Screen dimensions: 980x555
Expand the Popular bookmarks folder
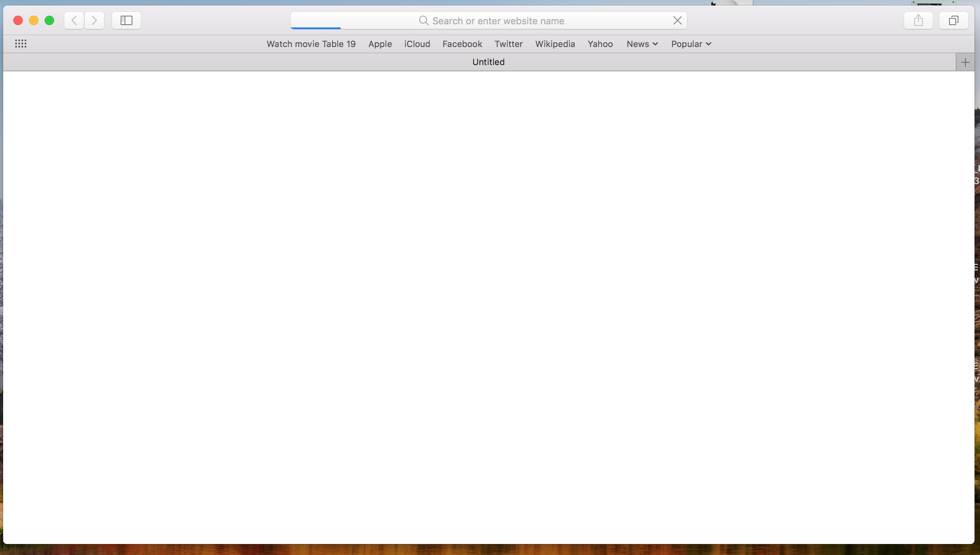pos(691,44)
